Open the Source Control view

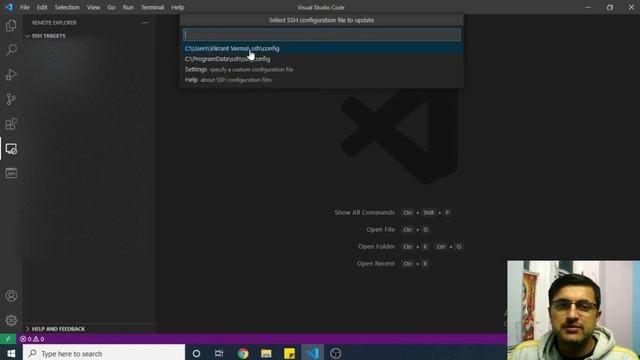[x=11, y=99]
